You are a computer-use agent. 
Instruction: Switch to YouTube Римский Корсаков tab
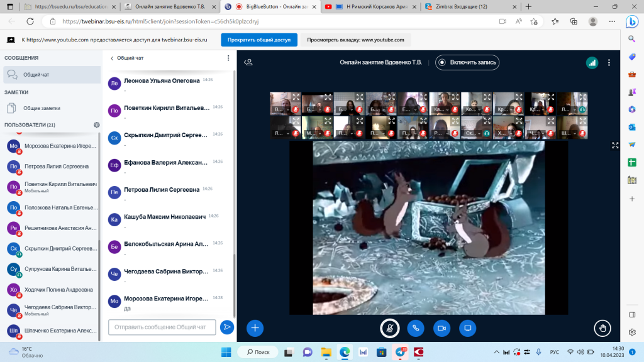coord(371,6)
